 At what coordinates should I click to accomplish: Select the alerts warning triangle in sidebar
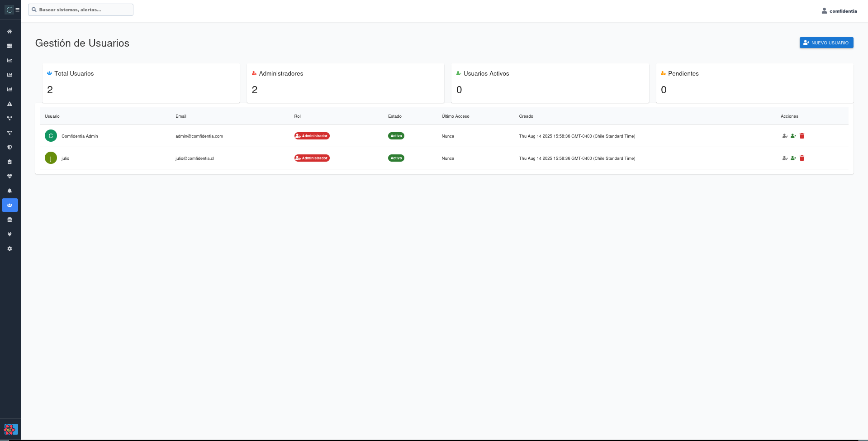(9, 104)
